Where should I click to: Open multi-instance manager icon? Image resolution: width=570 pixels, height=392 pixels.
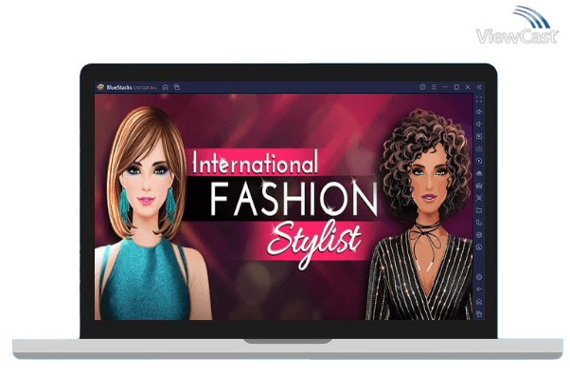pyautogui.click(x=479, y=223)
